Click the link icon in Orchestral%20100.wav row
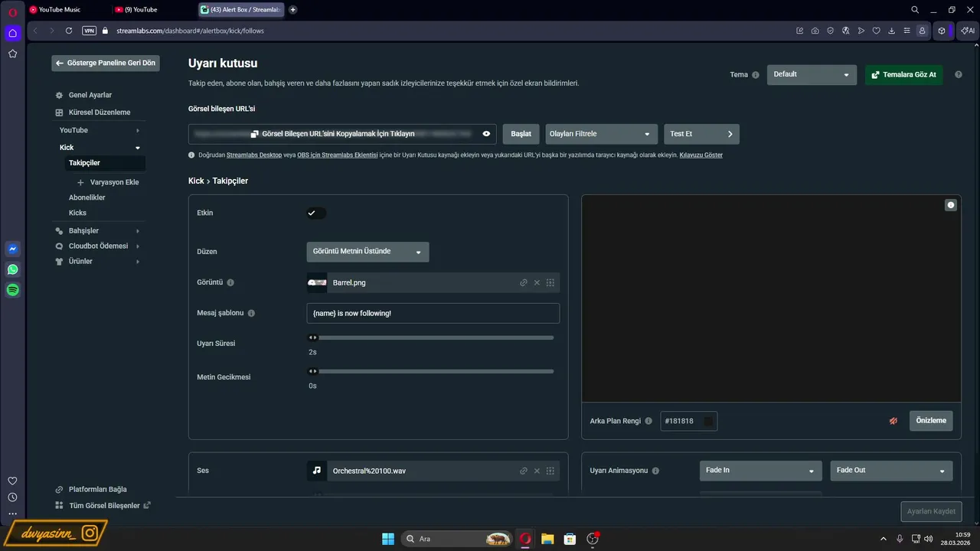980x551 pixels. pyautogui.click(x=524, y=471)
